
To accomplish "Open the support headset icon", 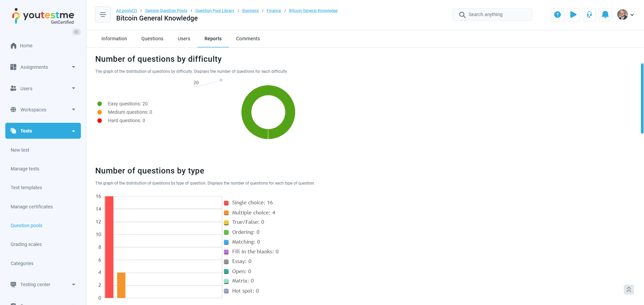I will [x=589, y=15].
